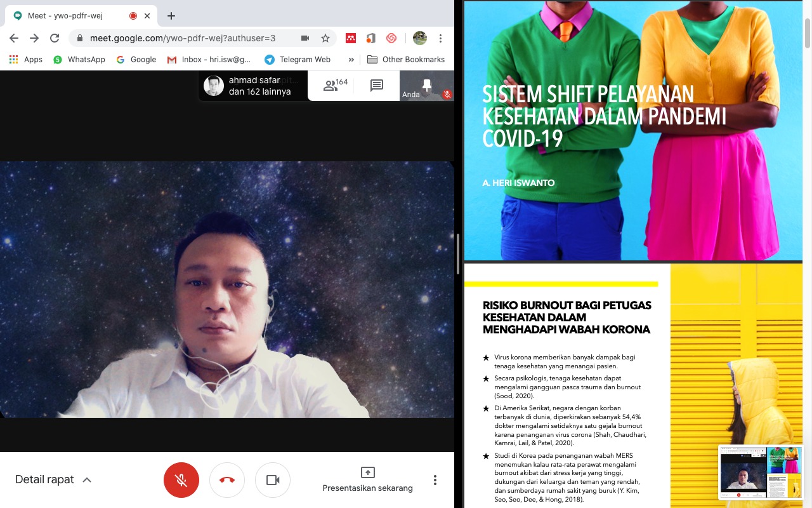Open the Telegram Web bookmark
Image resolution: width=812 pixels, height=508 pixels.
tap(298, 59)
